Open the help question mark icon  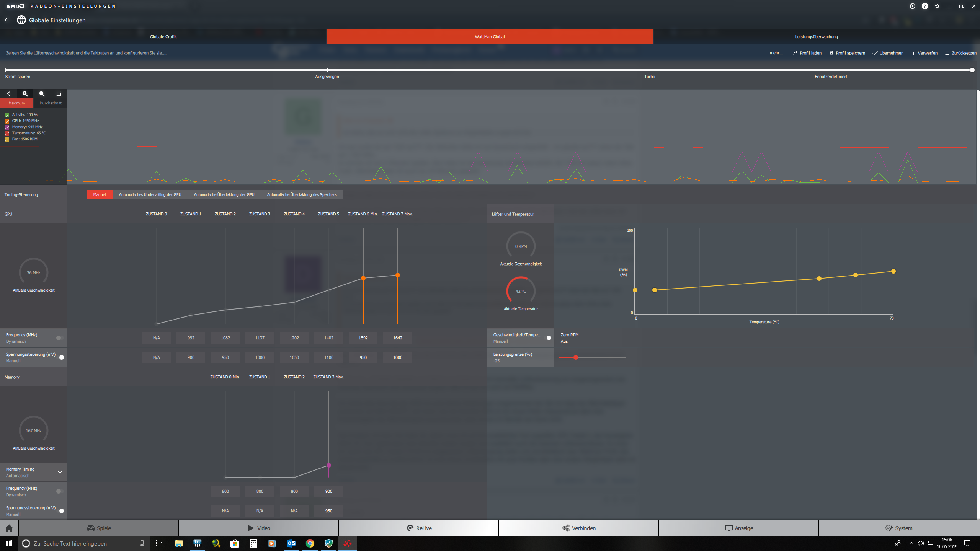tap(925, 6)
